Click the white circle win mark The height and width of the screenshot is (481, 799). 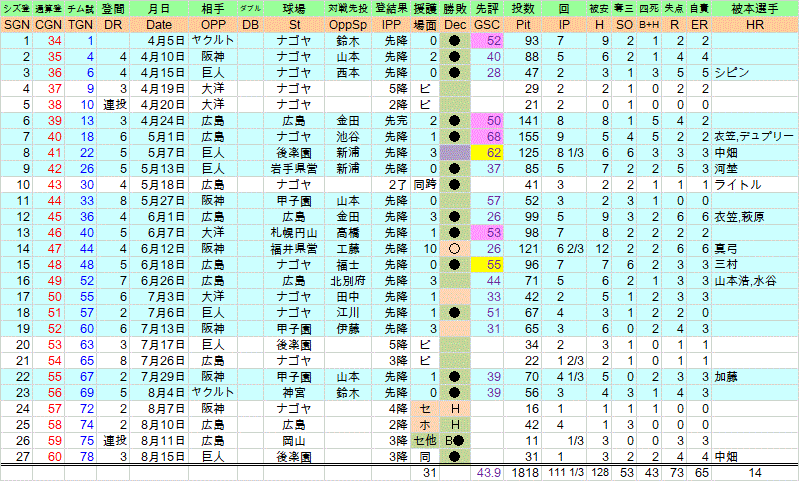point(455,249)
